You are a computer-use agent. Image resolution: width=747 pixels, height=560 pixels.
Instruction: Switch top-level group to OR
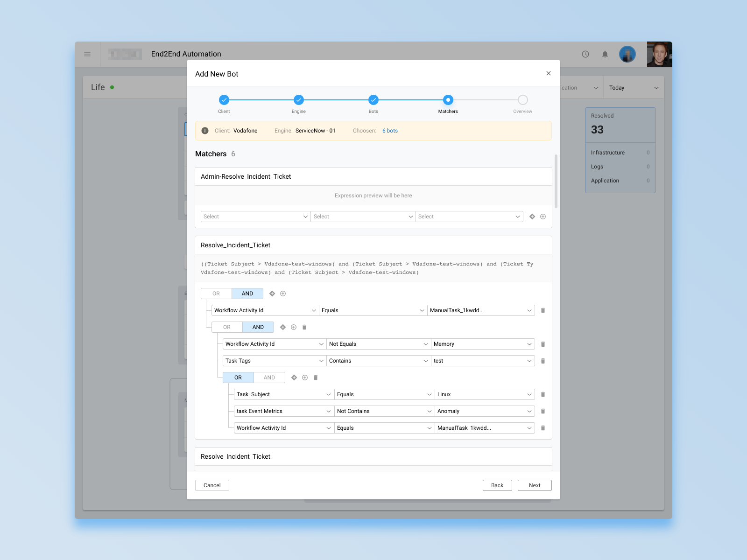[216, 294]
